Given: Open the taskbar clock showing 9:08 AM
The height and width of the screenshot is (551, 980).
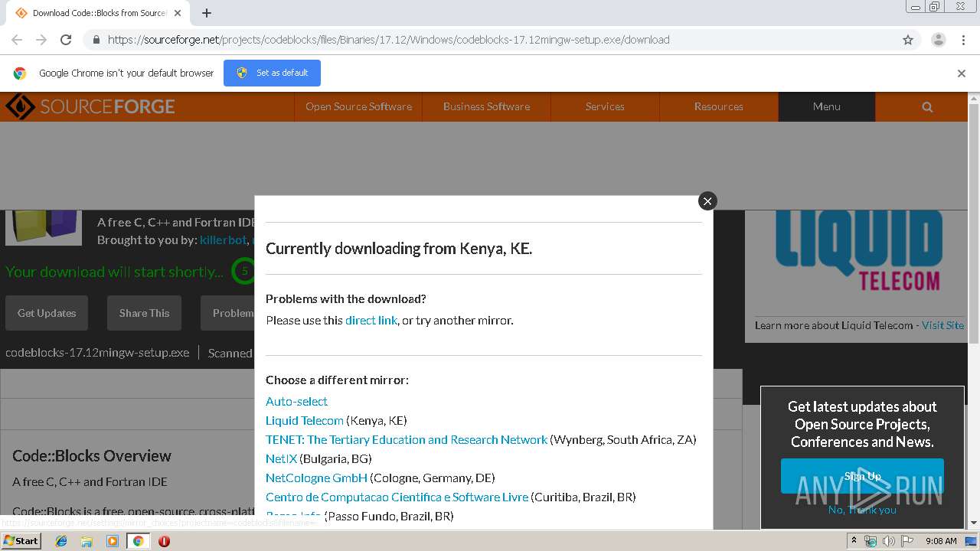Looking at the screenshot, I should 941,541.
